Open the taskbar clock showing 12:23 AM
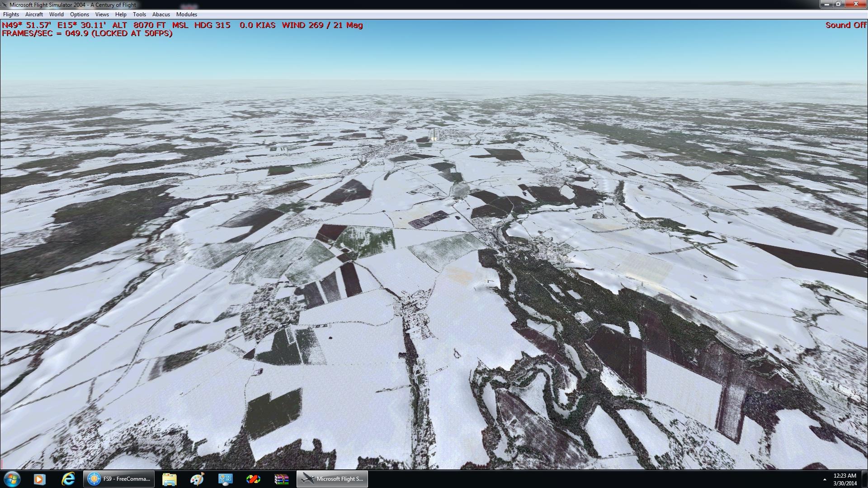The image size is (868, 488). point(845,479)
